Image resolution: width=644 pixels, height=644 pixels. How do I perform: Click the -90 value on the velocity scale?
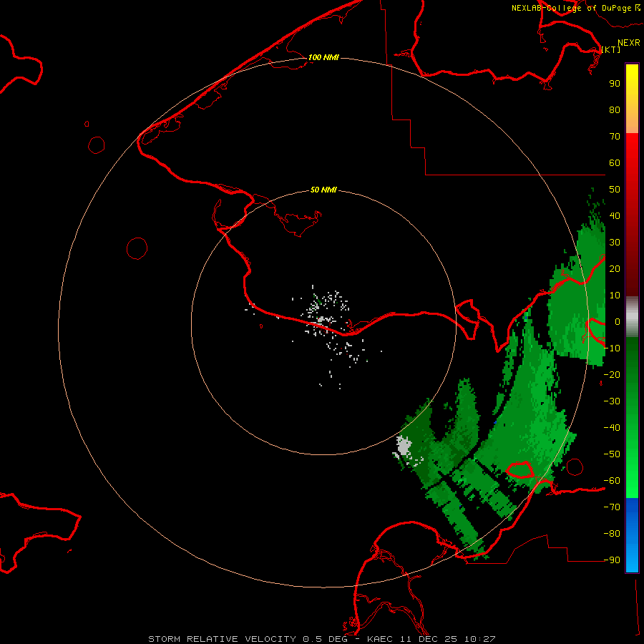(612, 560)
